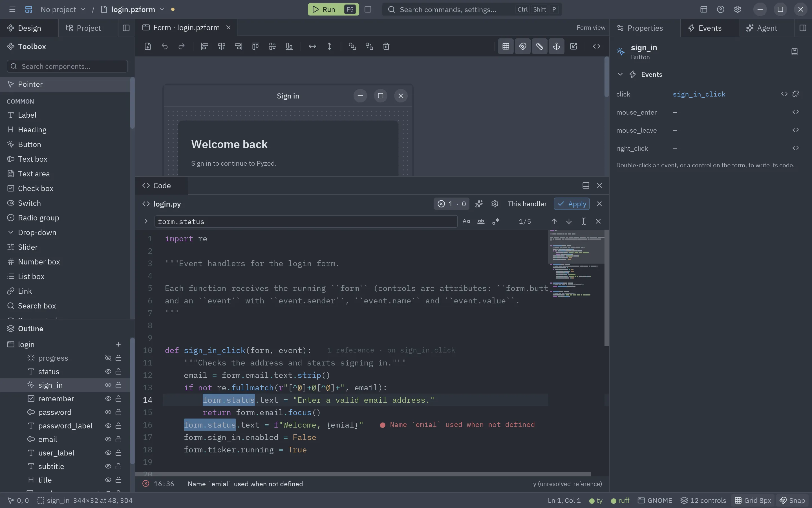The height and width of the screenshot is (508, 812).
Task: Click the Search components field
Action: 67,66
